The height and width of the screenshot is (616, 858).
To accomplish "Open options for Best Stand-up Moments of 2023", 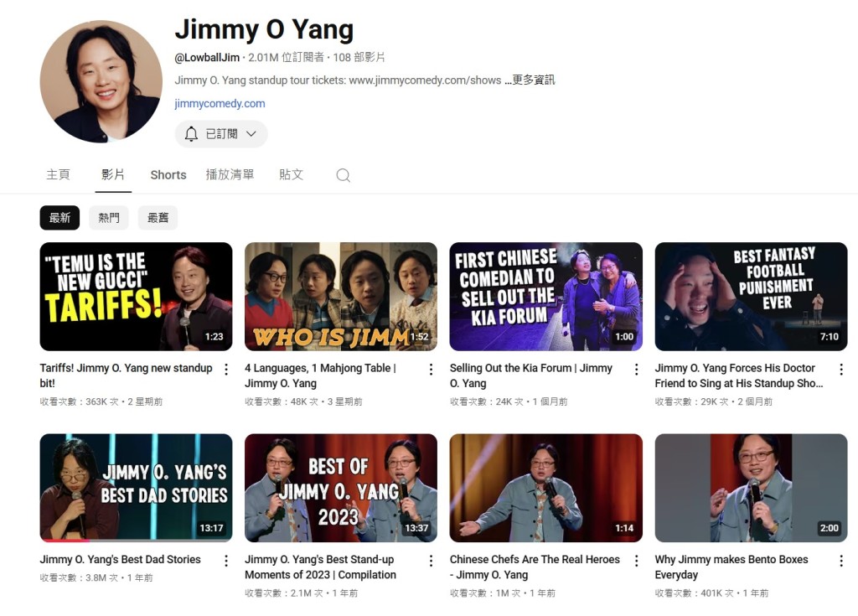I will pyautogui.click(x=432, y=561).
